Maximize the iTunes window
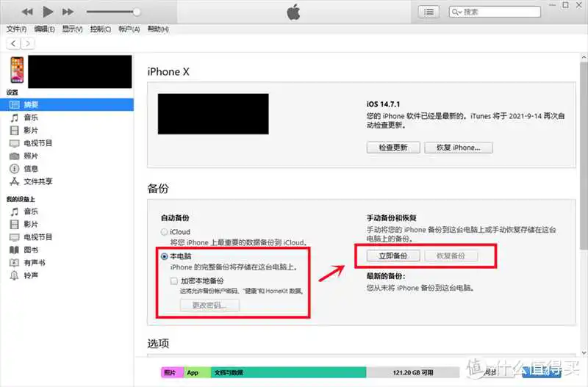588x387 pixels. tap(565, 5)
